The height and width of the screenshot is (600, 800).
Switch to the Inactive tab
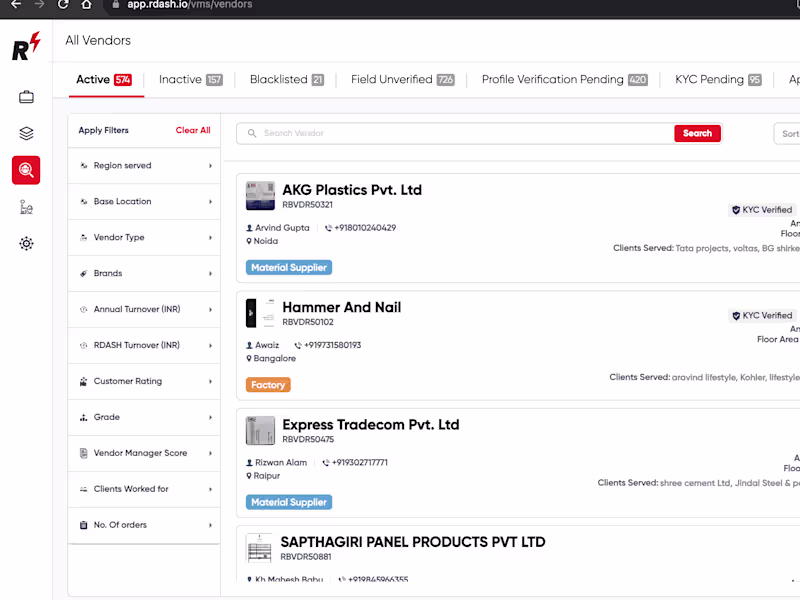tap(190, 80)
